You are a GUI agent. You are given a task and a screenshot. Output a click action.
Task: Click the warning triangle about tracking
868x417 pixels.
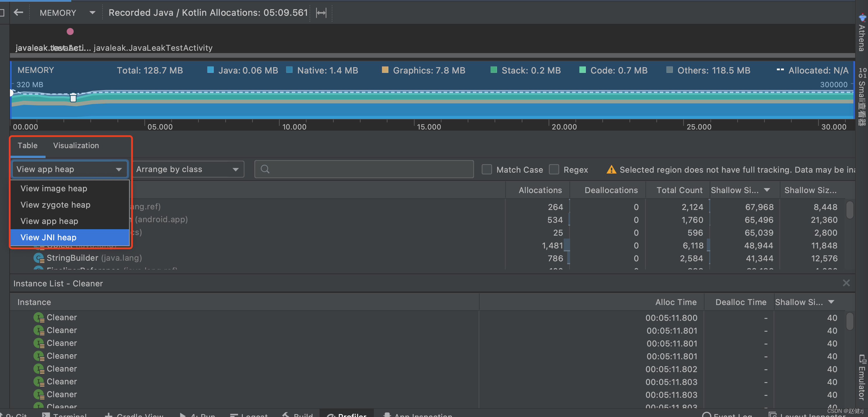tap(611, 170)
